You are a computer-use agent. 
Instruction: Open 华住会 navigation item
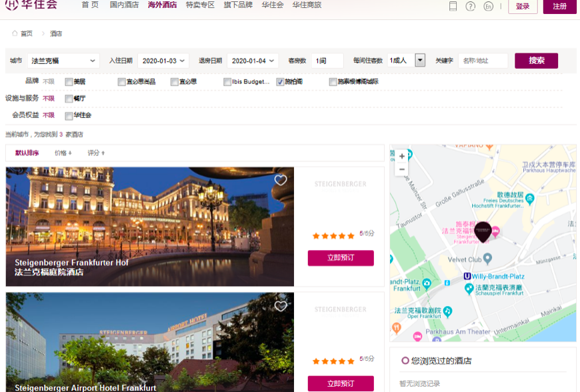pyautogui.click(x=272, y=5)
